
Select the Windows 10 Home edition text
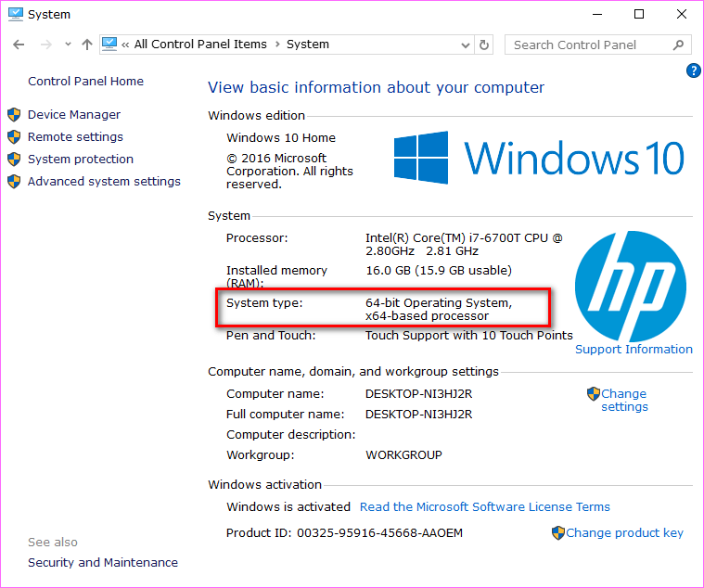coord(281,138)
